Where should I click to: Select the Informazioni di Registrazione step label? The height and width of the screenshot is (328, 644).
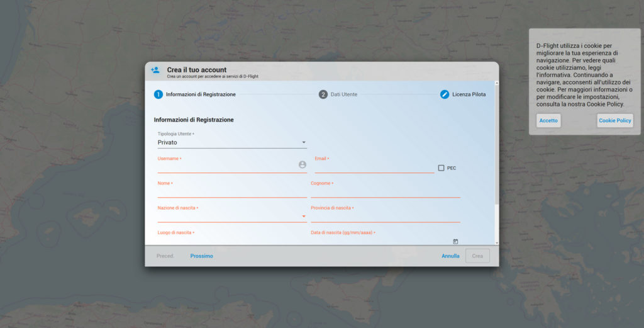pyautogui.click(x=201, y=94)
